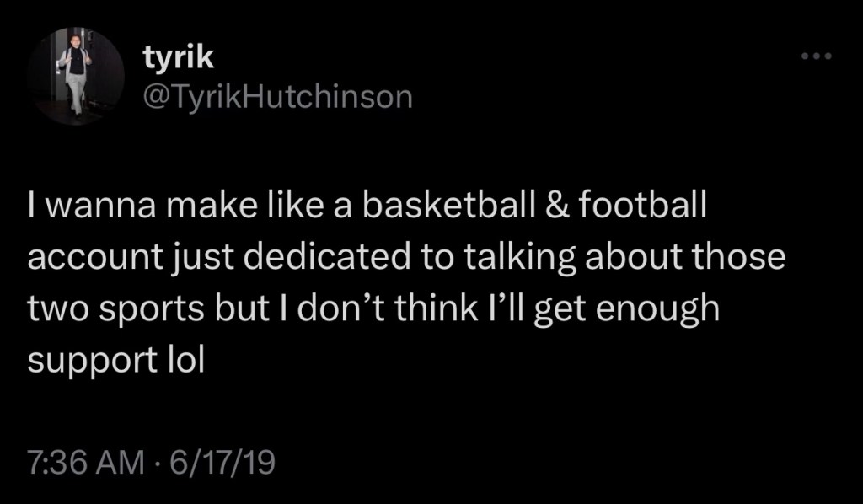Visit the @TyrikHutchinson handle

[x=277, y=98]
